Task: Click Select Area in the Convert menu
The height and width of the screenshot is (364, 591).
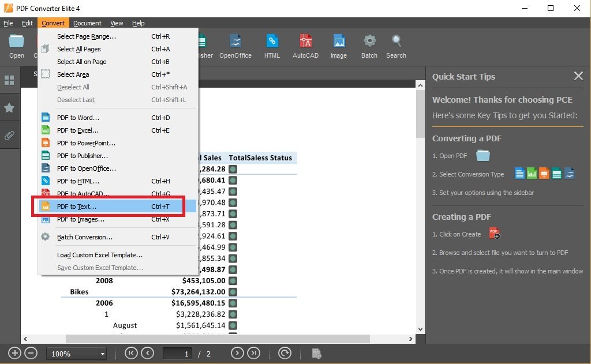Action: click(73, 74)
